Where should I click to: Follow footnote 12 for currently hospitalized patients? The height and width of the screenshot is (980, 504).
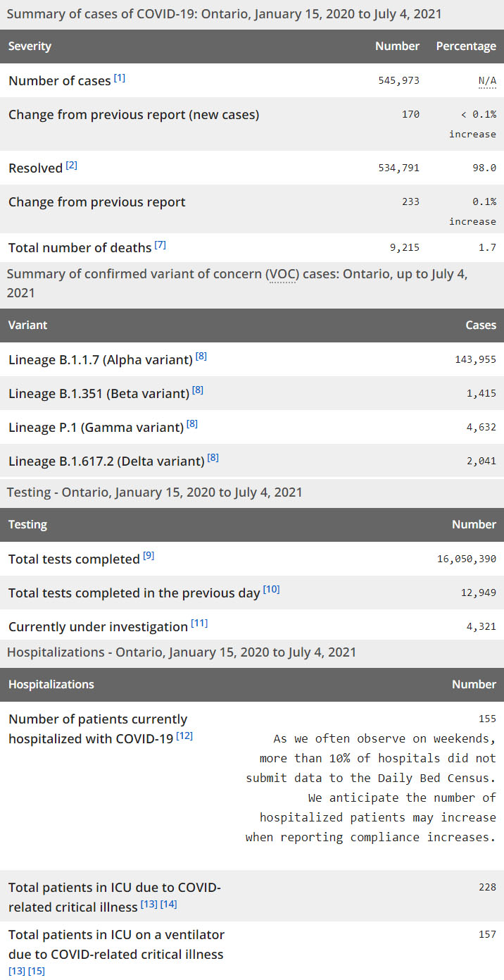click(184, 736)
